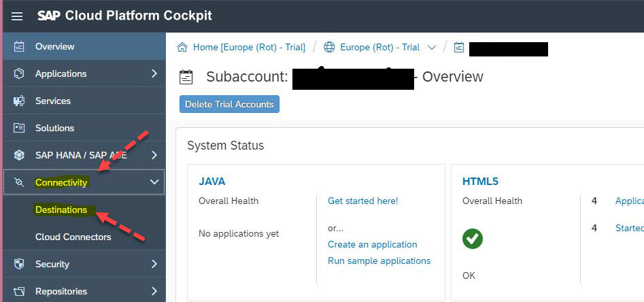644x302 pixels.
Task: Click the Connectivity plug icon
Action: pos(19,182)
